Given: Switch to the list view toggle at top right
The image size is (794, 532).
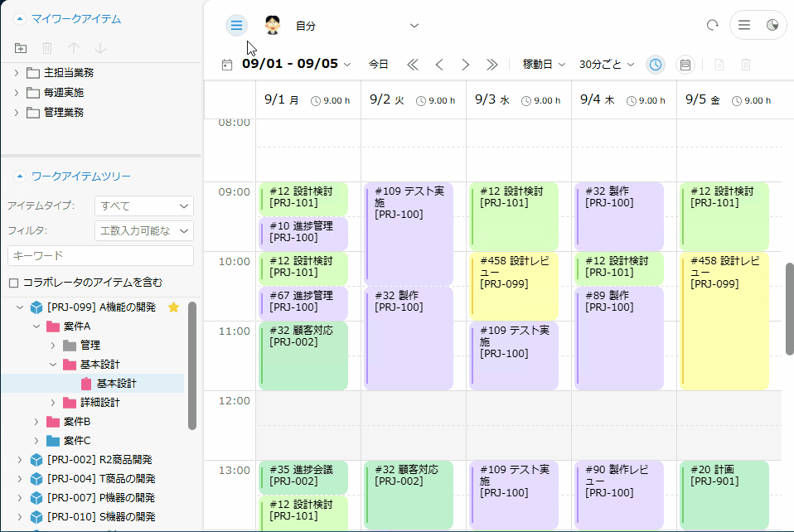Looking at the screenshot, I should (744, 26).
